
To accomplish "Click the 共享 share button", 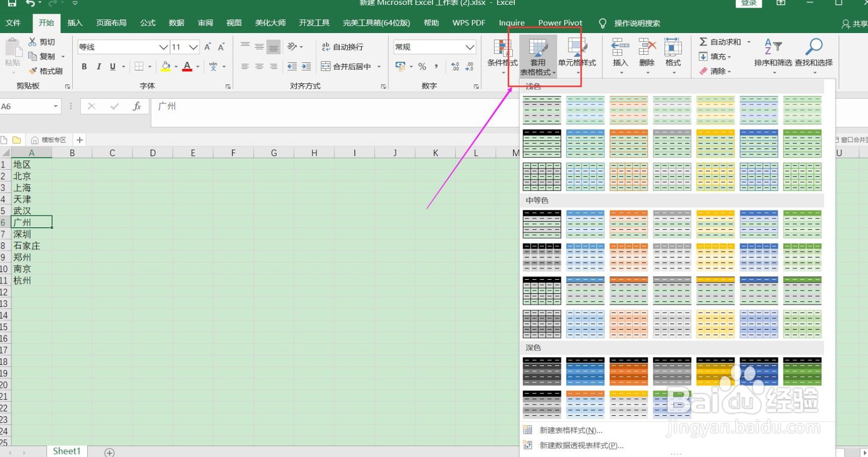I will coord(855,24).
